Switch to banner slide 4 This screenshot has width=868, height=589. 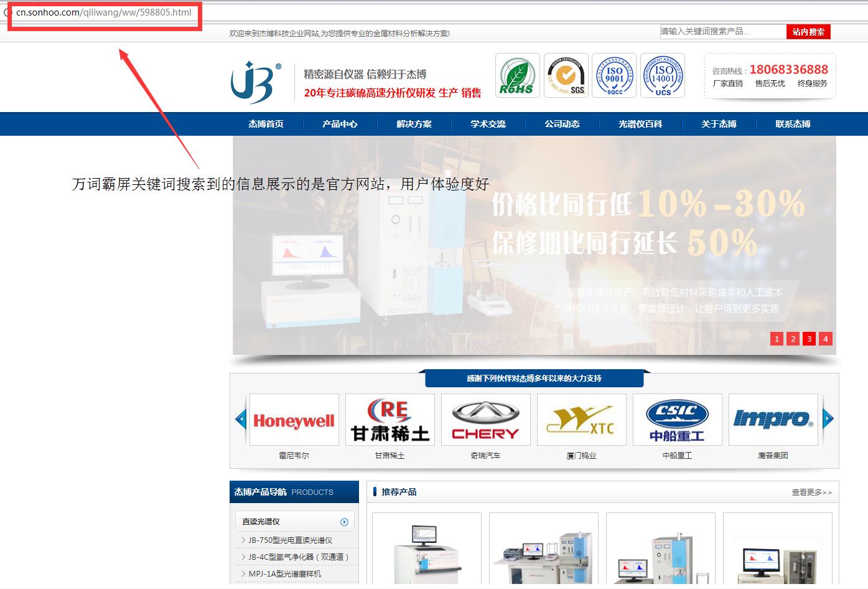[825, 339]
